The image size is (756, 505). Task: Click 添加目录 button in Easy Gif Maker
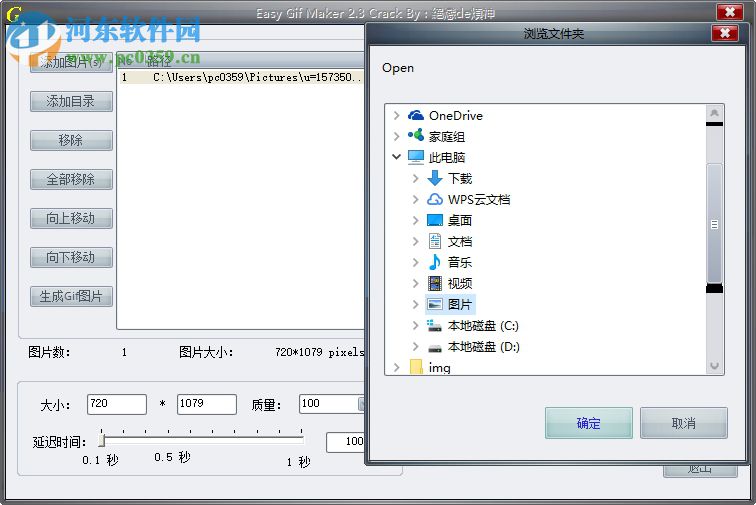tap(71, 101)
